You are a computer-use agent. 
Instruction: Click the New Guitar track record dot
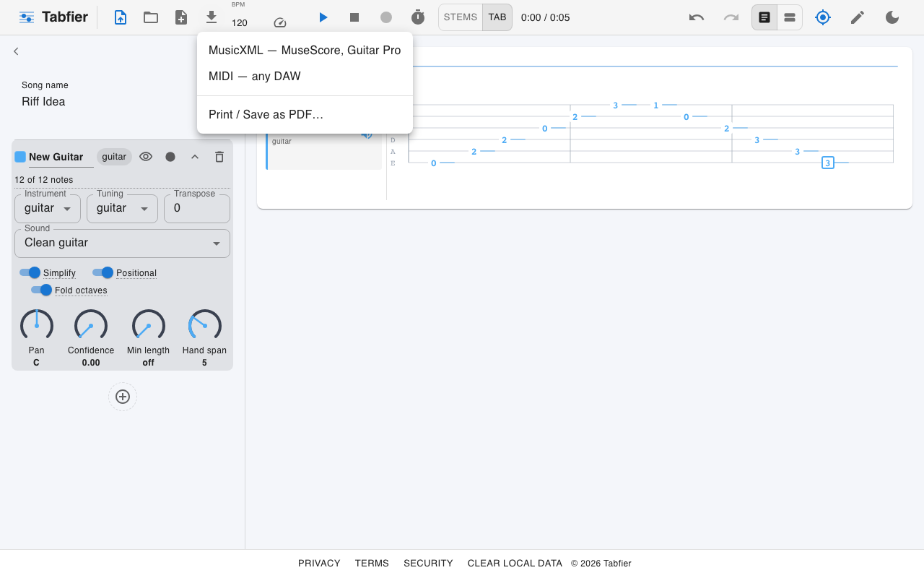[x=170, y=157]
